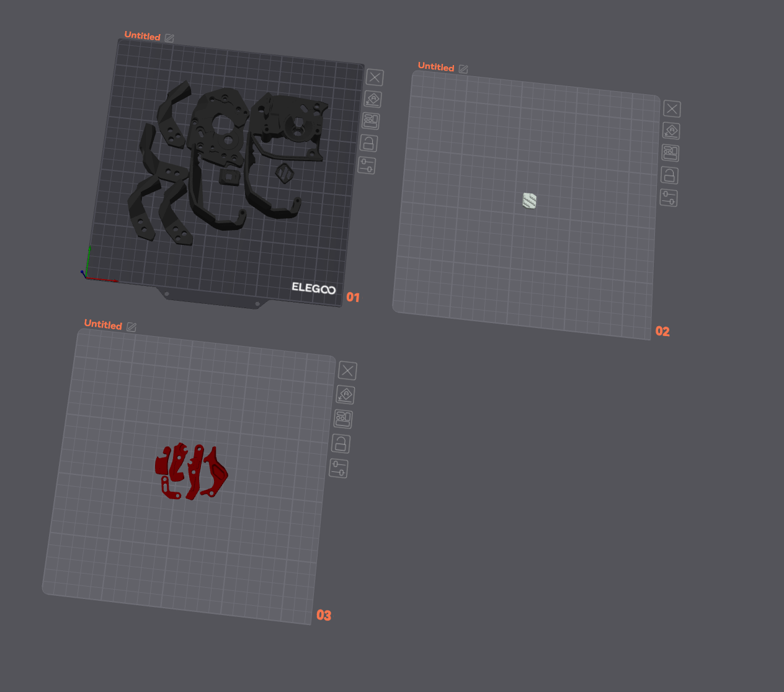Select the small white object on plate 02

[x=529, y=201]
